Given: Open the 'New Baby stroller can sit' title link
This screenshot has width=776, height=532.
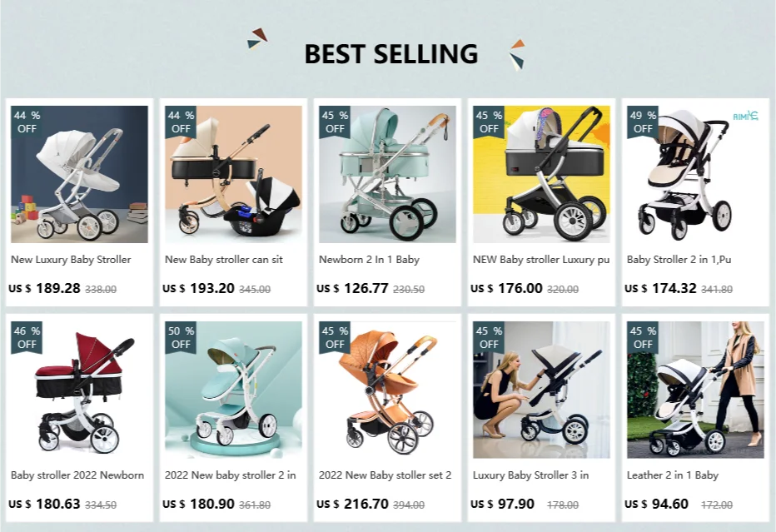Looking at the screenshot, I should (224, 259).
